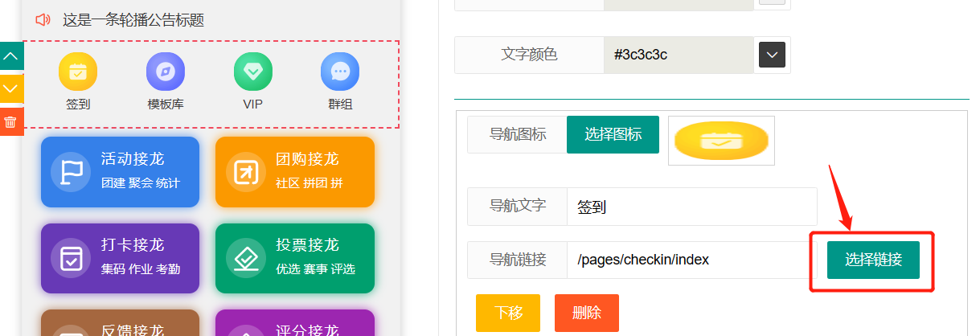Open the purple 评分接龙 card
The width and height of the screenshot is (980, 336).
[295, 322]
